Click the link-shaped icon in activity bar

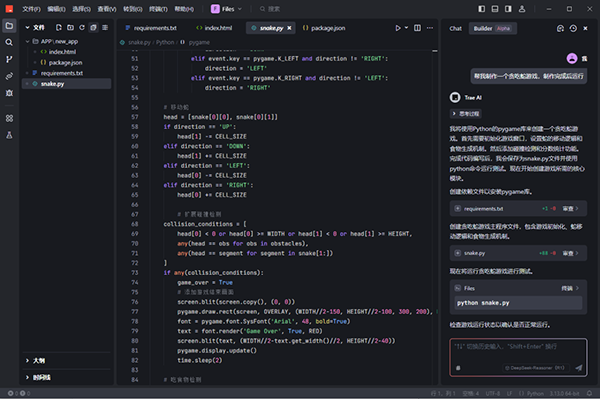coord(9,76)
